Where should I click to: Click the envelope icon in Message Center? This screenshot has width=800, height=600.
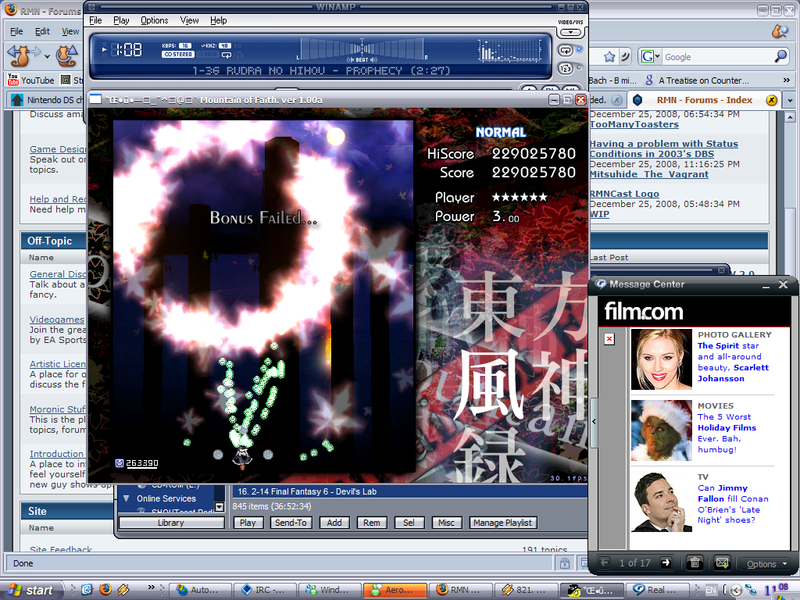coord(722,563)
